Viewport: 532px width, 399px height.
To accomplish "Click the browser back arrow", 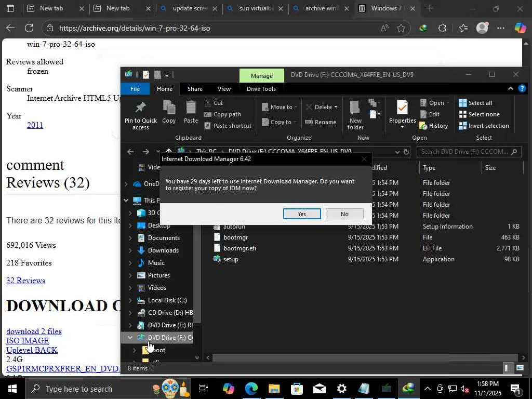I will 10,28.
